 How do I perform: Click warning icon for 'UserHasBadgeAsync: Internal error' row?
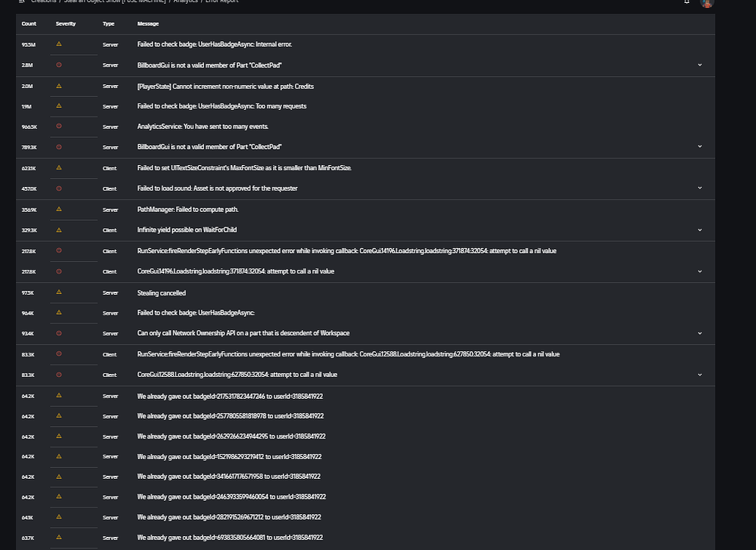[59, 44]
